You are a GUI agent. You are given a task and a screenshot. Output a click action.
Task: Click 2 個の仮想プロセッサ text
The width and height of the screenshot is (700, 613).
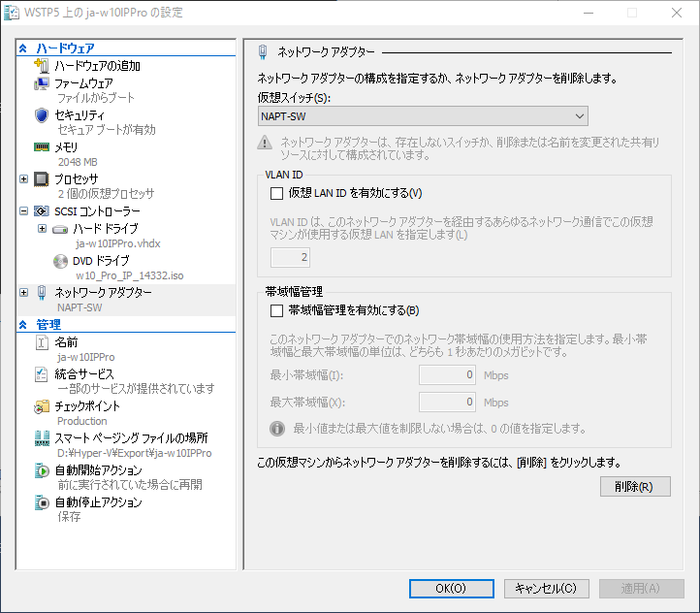coord(107,194)
